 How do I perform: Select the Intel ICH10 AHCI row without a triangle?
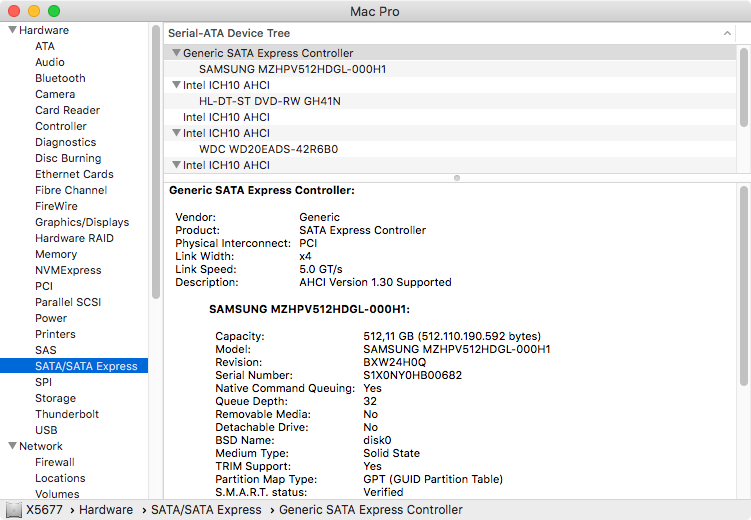pos(450,117)
